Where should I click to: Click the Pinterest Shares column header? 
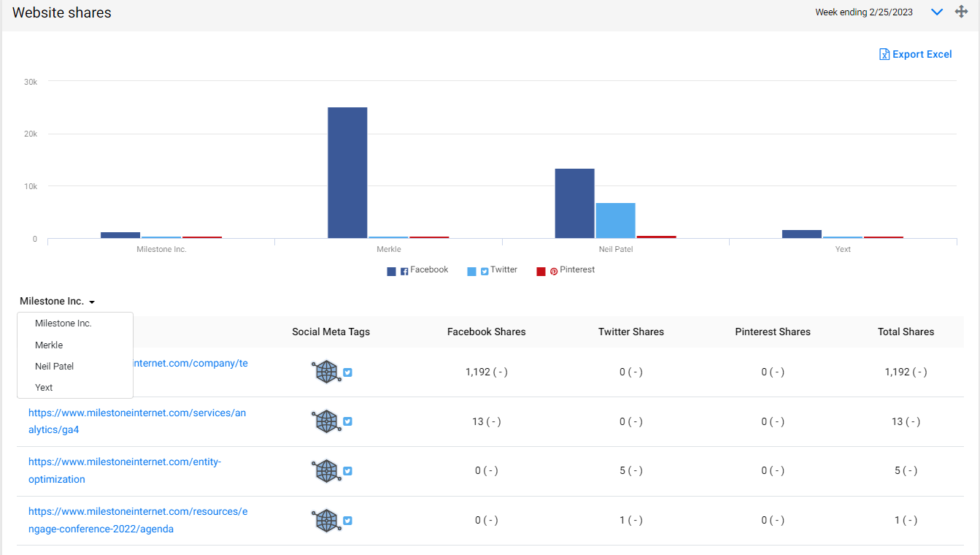click(773, 332)
